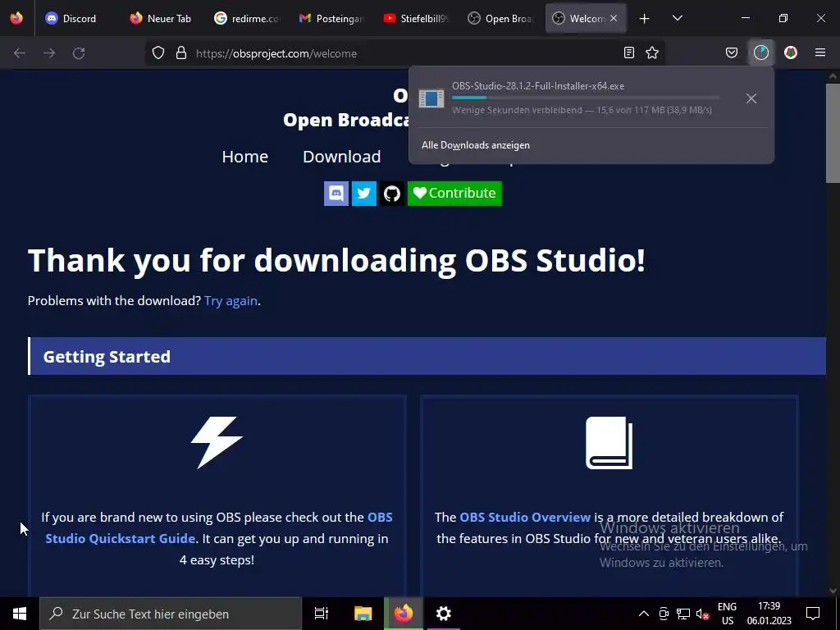Switch to the Stiefelbill YouTube tab
The width and height of the screenshot is (840, 630).
[416, 18]
